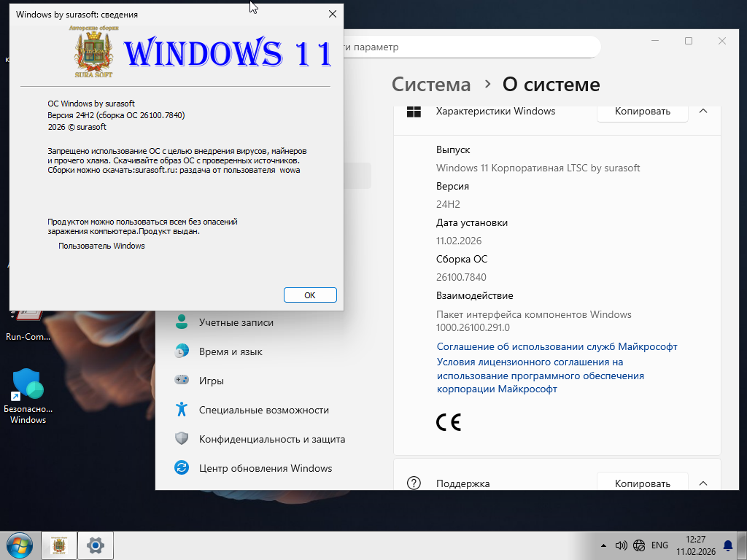Click the surasoft winver taskbar button
The image size is (747, 560).
click(59, 545)
